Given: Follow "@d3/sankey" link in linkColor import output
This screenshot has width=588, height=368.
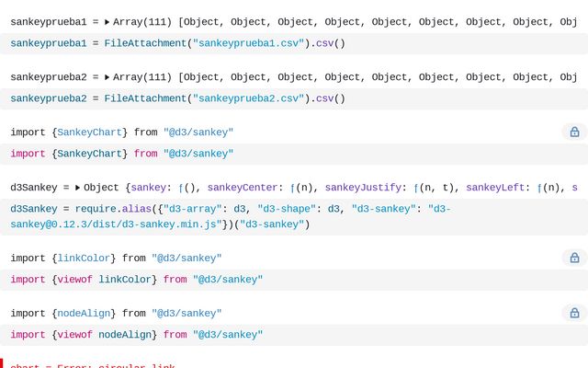Looking at the screenshot, I should [x=187, y=259].
